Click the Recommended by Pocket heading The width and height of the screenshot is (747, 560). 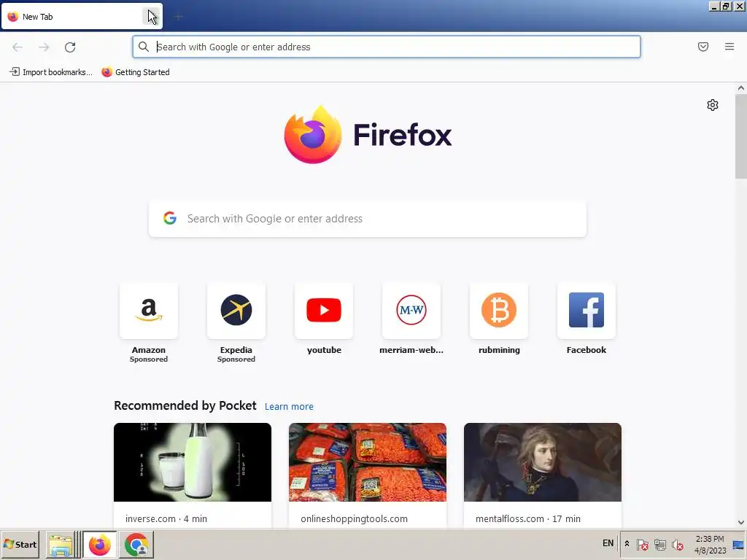point(185,405)
